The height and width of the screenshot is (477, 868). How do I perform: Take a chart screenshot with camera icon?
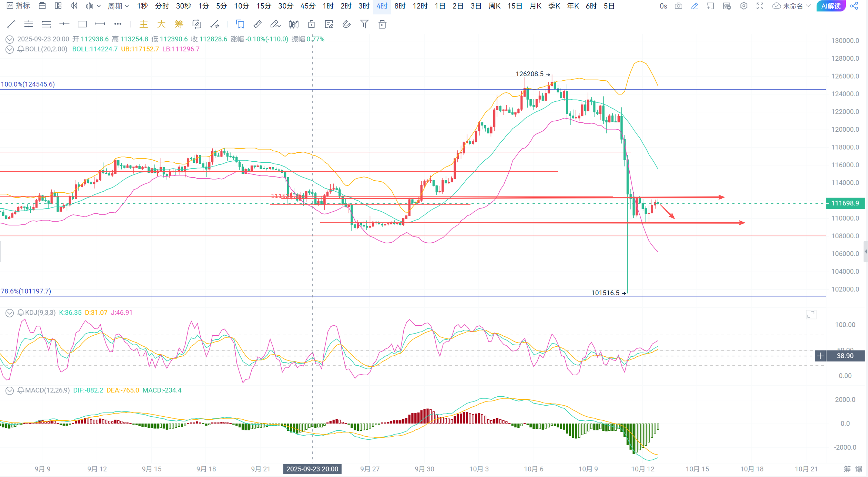(x=679, y=6)
